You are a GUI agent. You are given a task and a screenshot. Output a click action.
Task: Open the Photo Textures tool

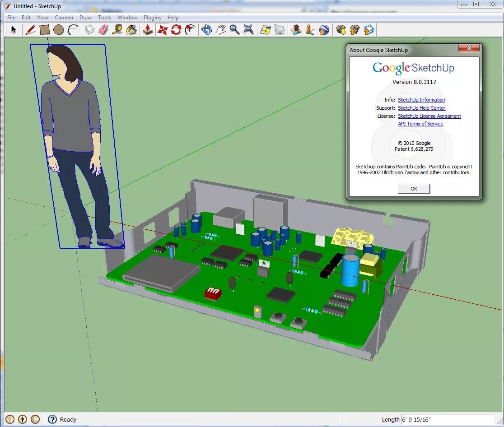click(x=310, y=30)
